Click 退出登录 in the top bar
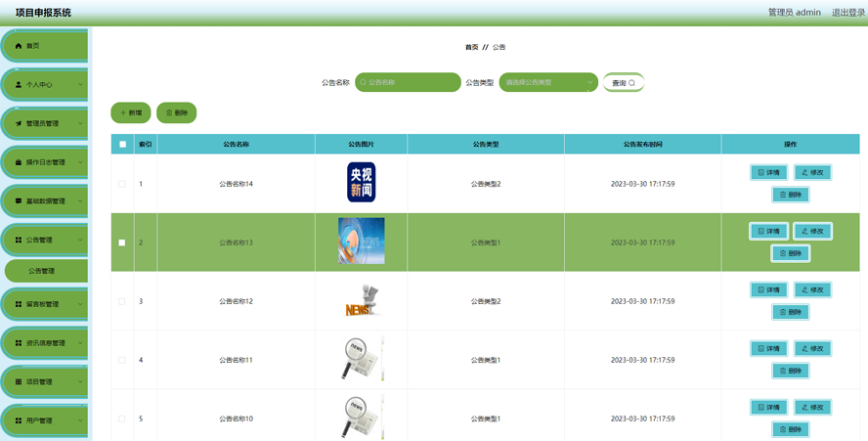 coord(848,12)
